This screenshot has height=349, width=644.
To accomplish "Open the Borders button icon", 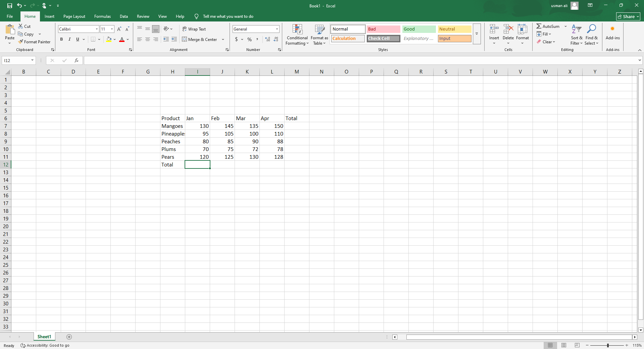I will pos(93,39).
